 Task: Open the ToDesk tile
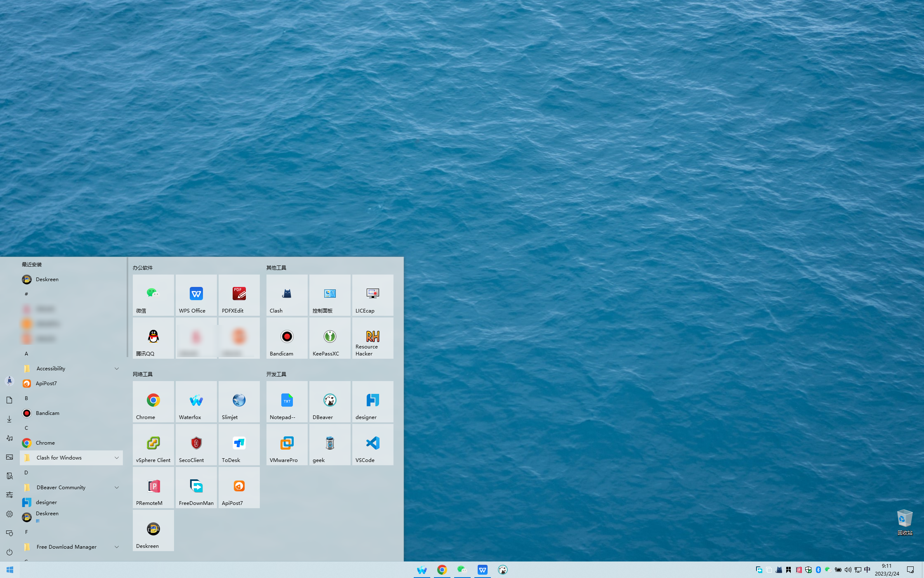[x=239, y=445]
